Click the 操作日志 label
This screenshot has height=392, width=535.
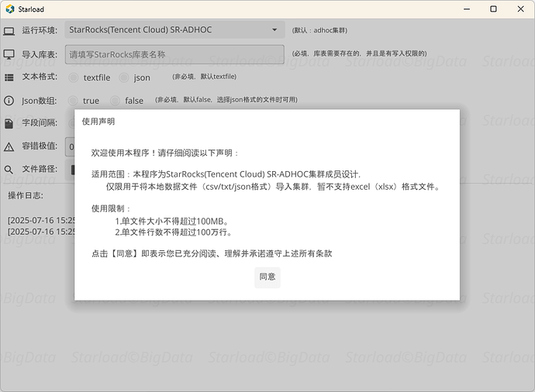(x=26, y=196)
